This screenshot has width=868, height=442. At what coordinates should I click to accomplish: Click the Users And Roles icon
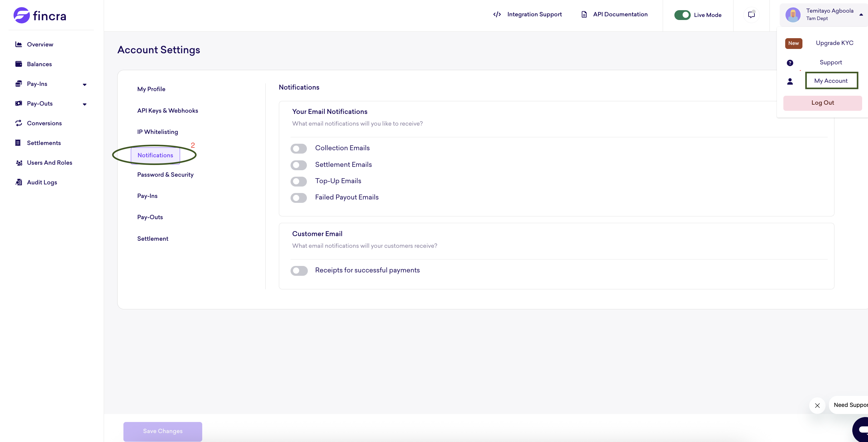[19, 163]
